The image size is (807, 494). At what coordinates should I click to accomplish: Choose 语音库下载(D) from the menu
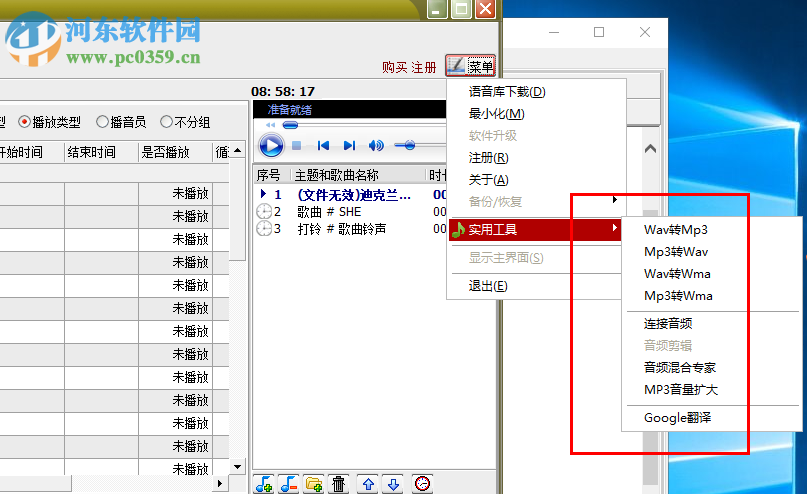pos(536,92)
